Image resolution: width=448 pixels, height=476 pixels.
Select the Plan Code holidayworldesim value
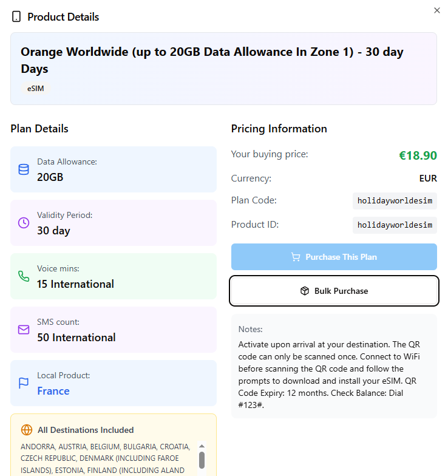[x=395, y=200]
